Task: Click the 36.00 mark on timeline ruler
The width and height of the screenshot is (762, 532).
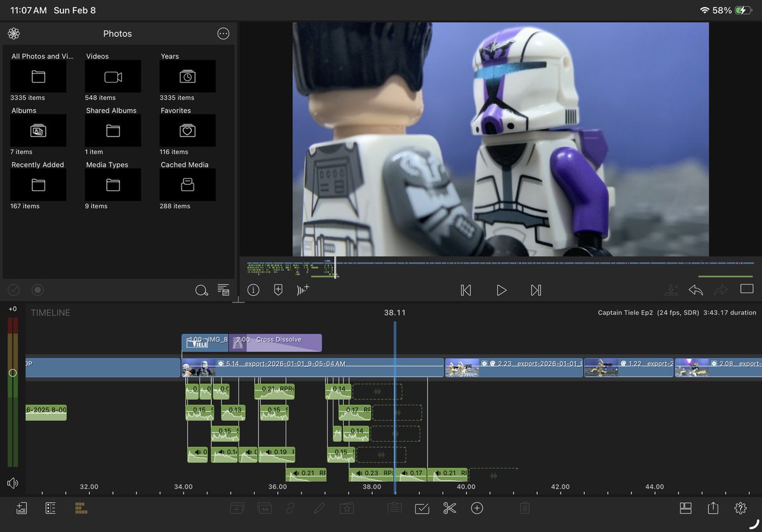Action: click(277, 487)
